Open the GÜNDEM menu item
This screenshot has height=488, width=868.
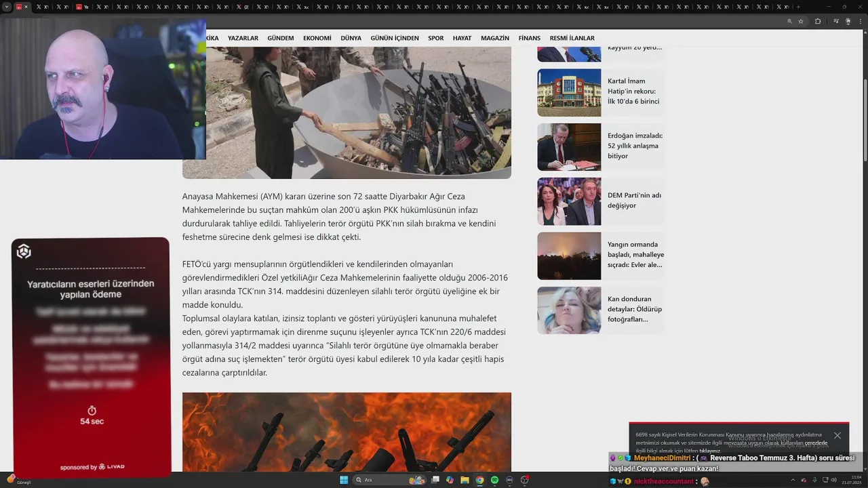click(281, 38)
